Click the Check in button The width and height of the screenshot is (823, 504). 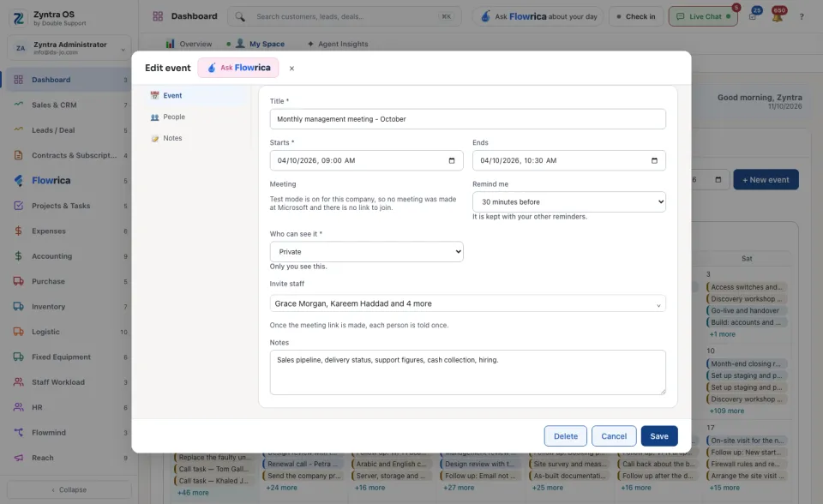(636, 17)
